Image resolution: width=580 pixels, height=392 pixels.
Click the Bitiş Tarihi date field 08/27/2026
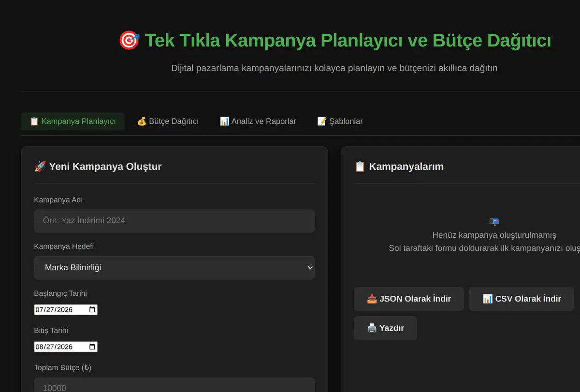point(66,347)
